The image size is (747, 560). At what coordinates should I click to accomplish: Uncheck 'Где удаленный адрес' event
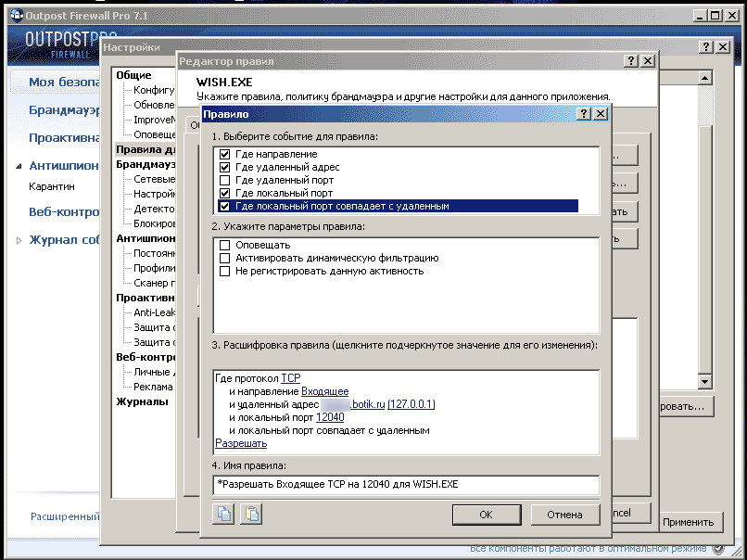(225, 167)
